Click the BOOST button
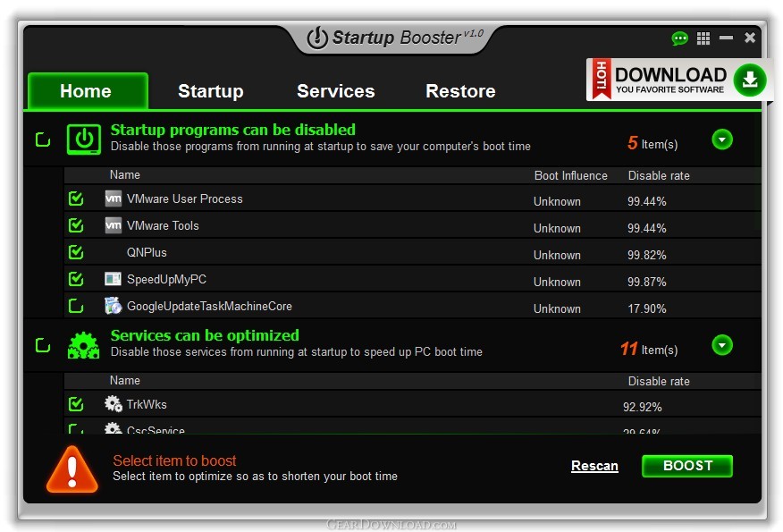The image size is (783, 532). [687, 466]
